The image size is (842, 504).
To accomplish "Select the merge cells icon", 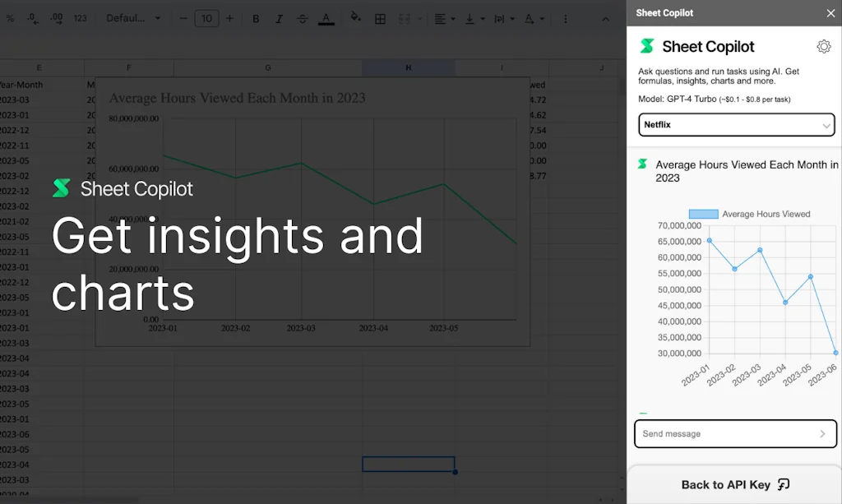I will [x=405, y=18].
